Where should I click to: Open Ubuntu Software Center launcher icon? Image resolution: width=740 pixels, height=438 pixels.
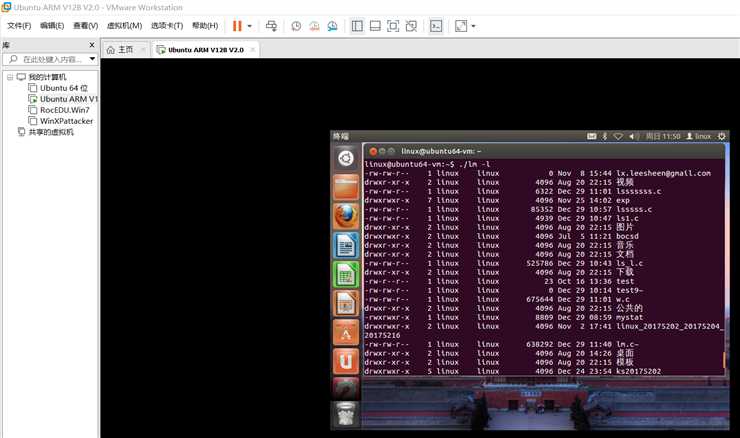[x=346, y=333]
